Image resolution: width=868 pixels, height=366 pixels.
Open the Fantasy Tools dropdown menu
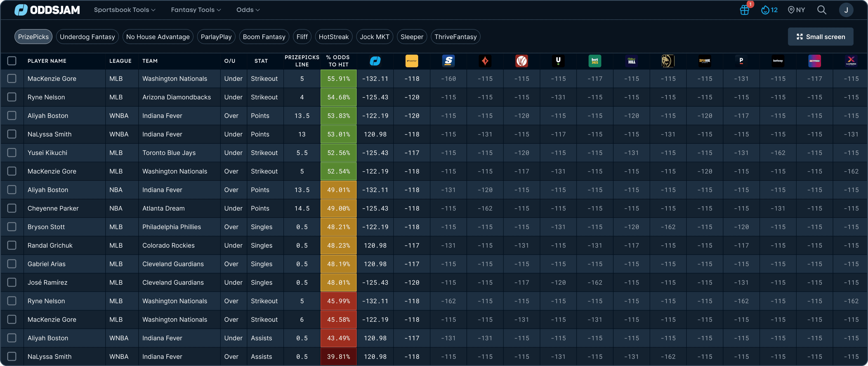pos(196,10)
